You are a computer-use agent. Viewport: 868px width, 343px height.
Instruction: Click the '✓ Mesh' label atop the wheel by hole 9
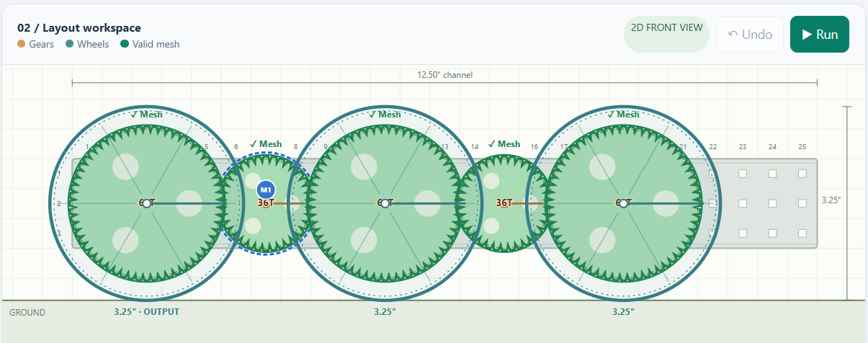coord(385,115)
